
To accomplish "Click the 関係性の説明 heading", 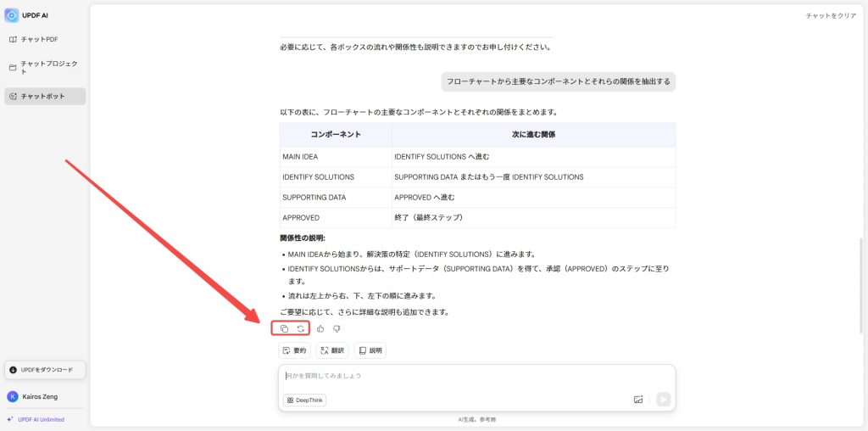I will coord(303,238).
